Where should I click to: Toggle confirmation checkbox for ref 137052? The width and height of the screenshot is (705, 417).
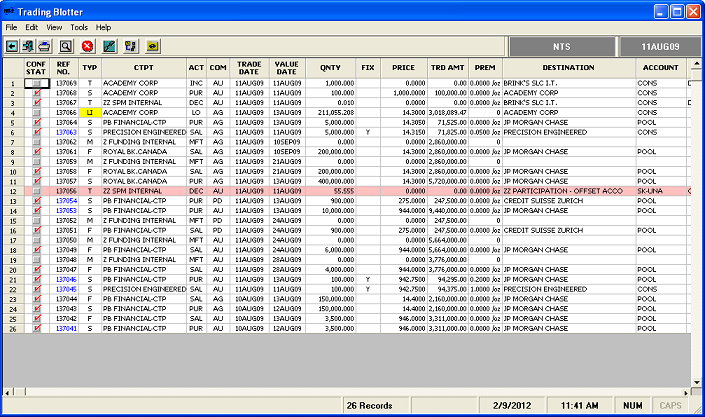pos(36,220)
